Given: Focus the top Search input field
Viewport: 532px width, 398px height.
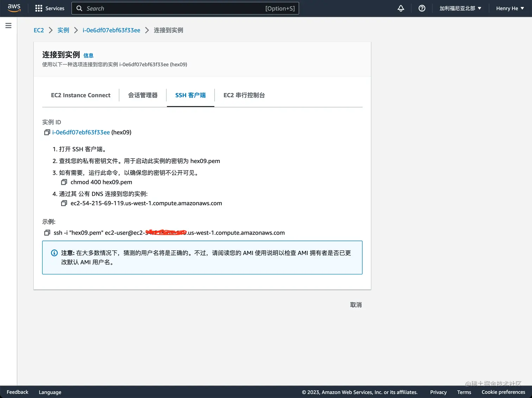Looking at the screenshot, I should coord(185,8).
